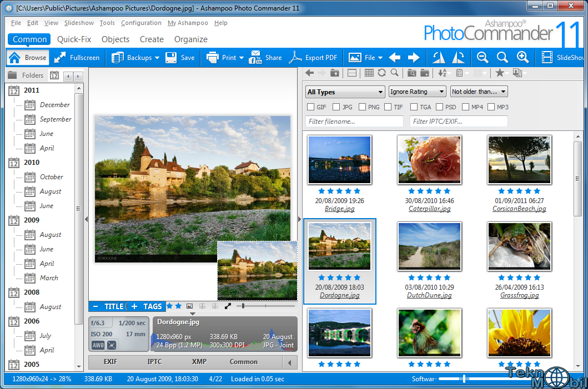Click the Filter filename input field
Viewport: 588px width, 389px height.
click(x=354, y=122)
